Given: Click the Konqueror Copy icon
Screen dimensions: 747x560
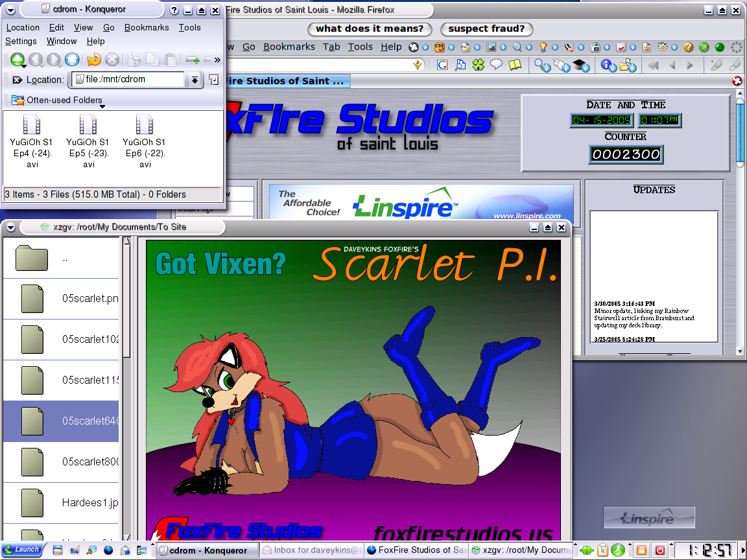Looking at the screenshot, I should click(152, 60).
